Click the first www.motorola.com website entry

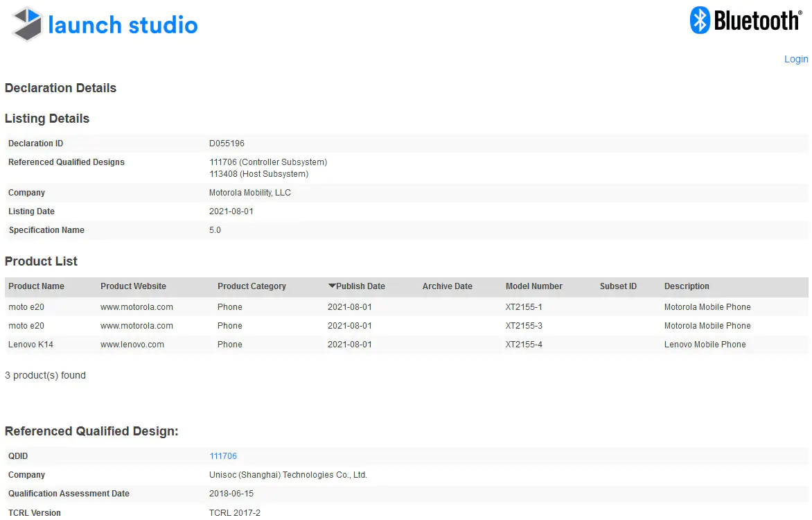click(136, 307)
